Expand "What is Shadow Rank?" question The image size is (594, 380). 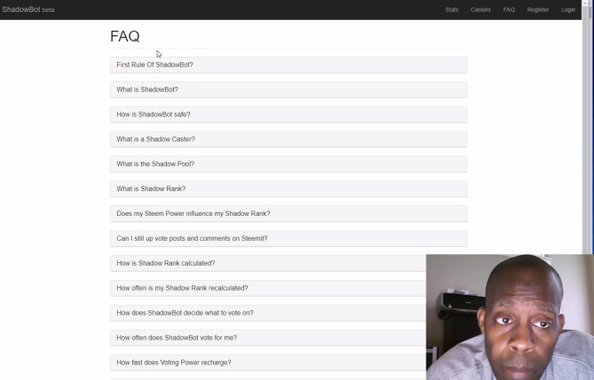[288, 189]
